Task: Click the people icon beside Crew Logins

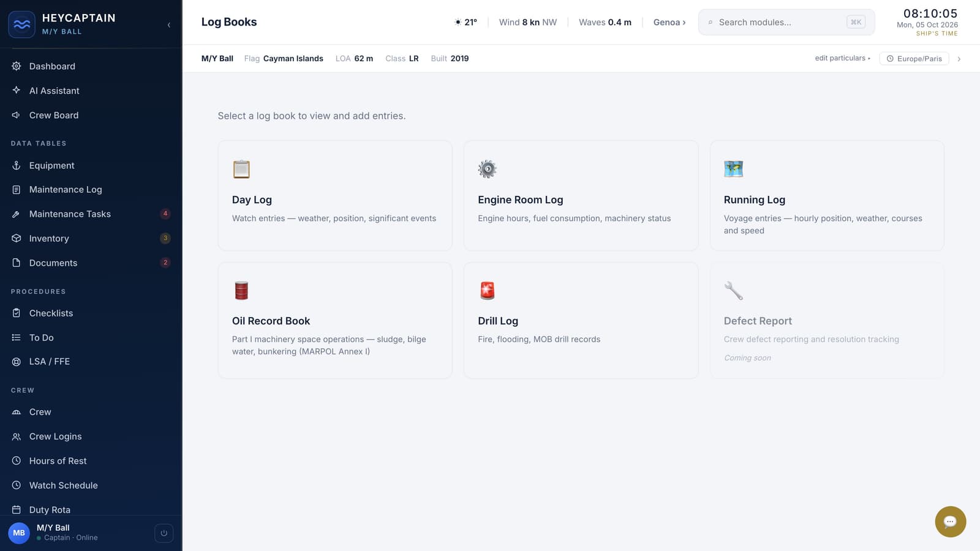Action: 17,437
